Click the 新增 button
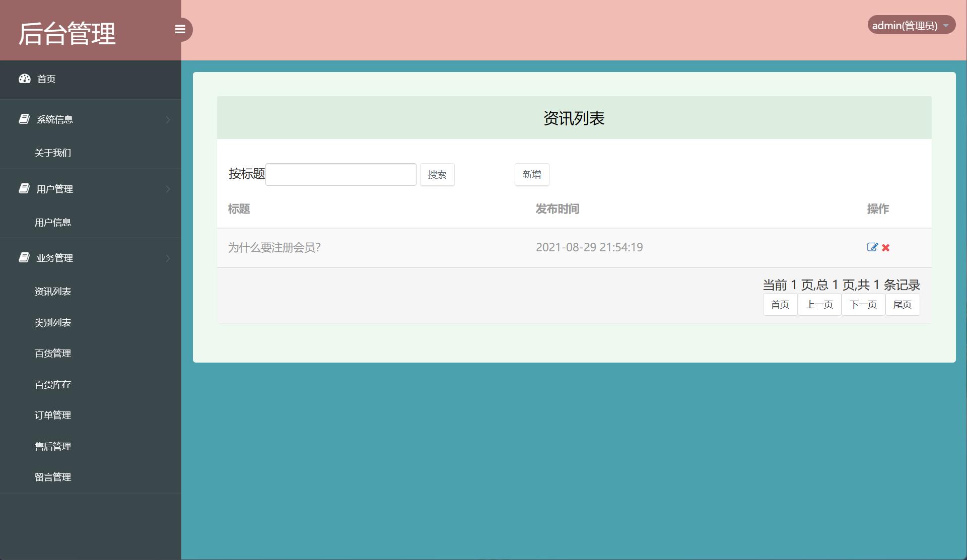The image size is (967, 560). pyautogui.click(x=532, y=174)
